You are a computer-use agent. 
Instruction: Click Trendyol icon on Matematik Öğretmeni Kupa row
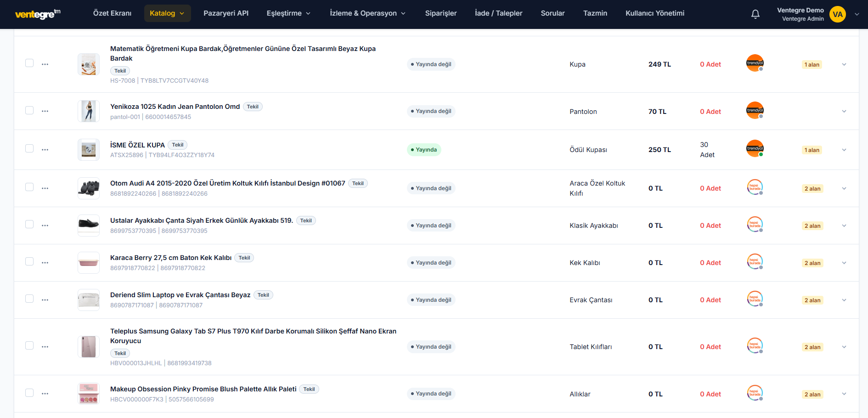point(755,63)
